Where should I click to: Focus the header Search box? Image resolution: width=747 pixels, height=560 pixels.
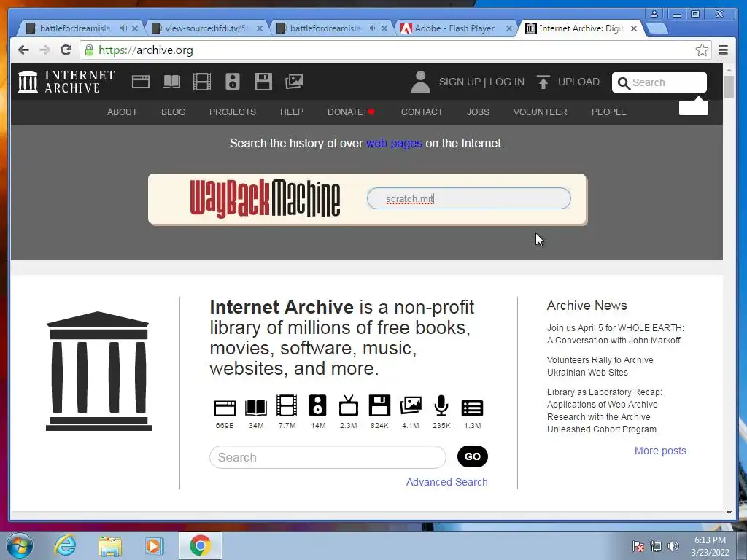659,82
